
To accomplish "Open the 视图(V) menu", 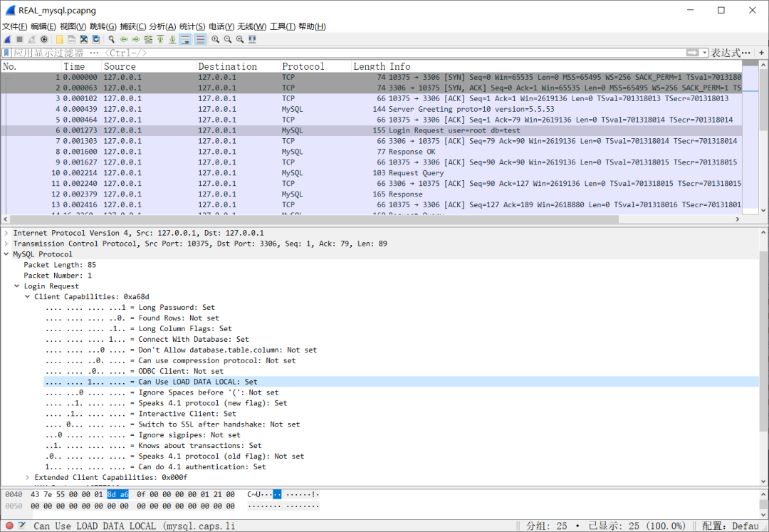I will click(73, 26).
